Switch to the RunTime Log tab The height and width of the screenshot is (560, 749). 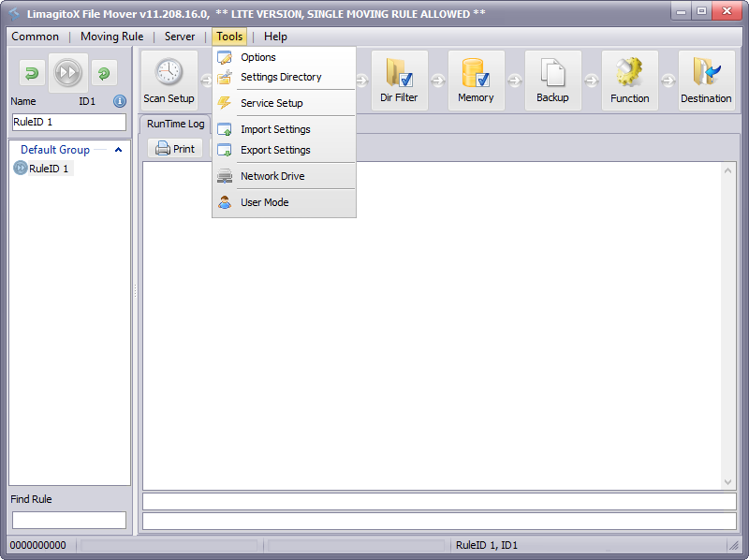pyautogui.click(x=175, y=124)
